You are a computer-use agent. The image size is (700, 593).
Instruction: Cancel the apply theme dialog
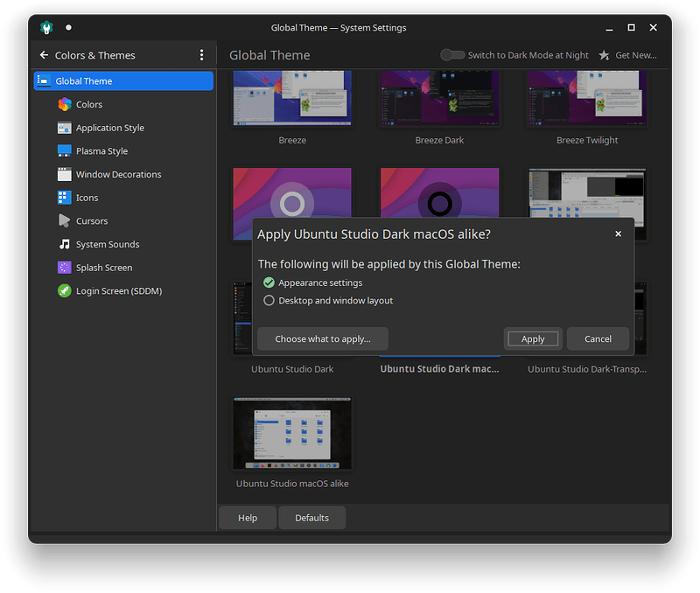598,338
